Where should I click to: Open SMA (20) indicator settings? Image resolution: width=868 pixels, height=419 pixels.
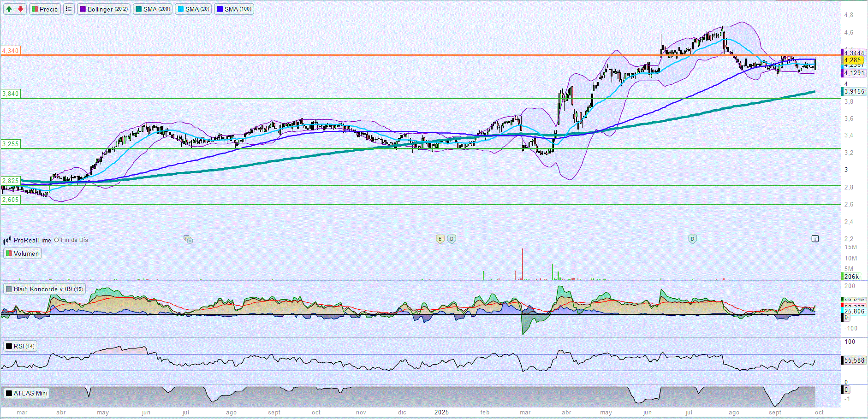click(193, 9)
